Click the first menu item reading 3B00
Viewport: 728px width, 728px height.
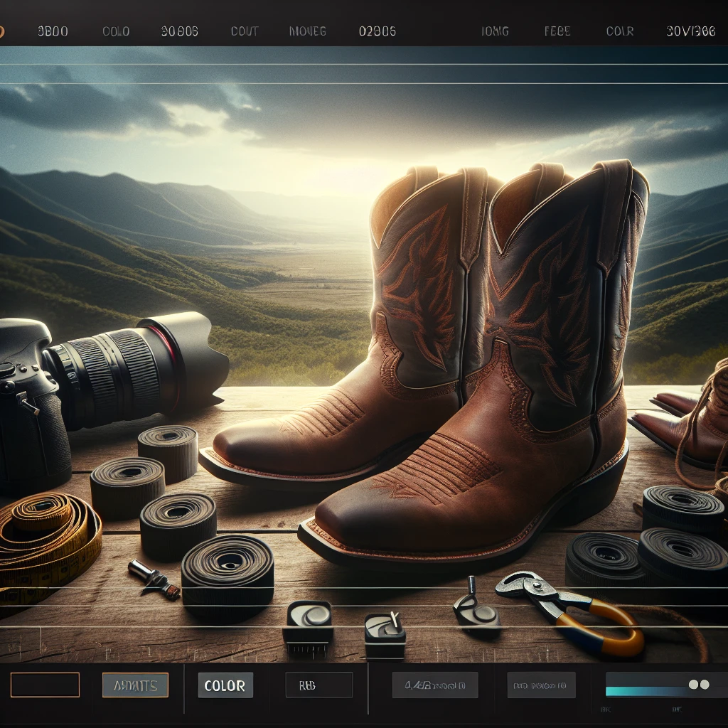(x=53, y=31)
